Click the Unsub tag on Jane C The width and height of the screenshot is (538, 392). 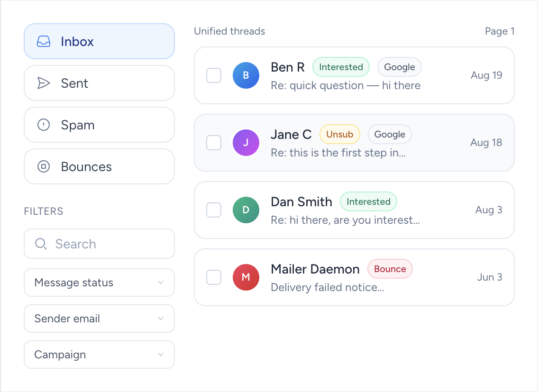point(339,135)
